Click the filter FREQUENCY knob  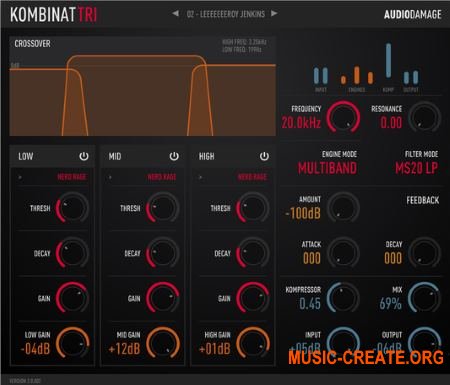[343, 117]
